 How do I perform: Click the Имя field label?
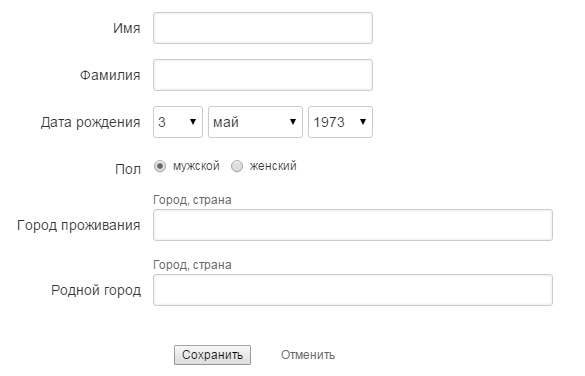127,28
